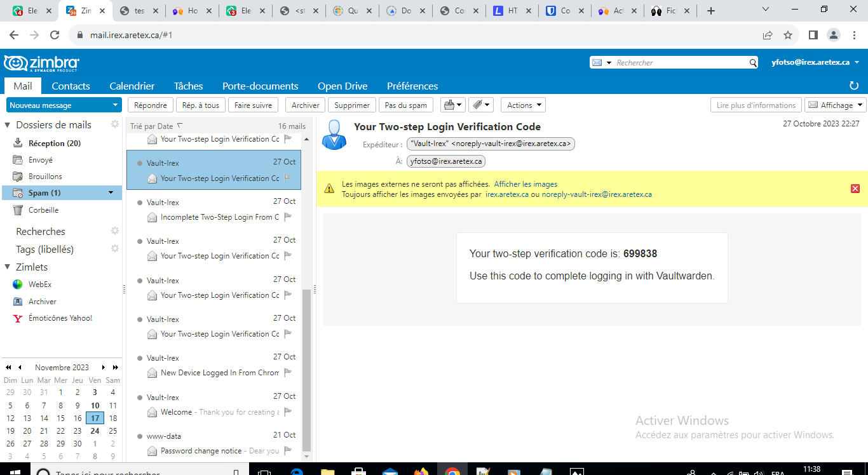
Task: Click the sender avatar icon in message header
Action: (334, 135)
